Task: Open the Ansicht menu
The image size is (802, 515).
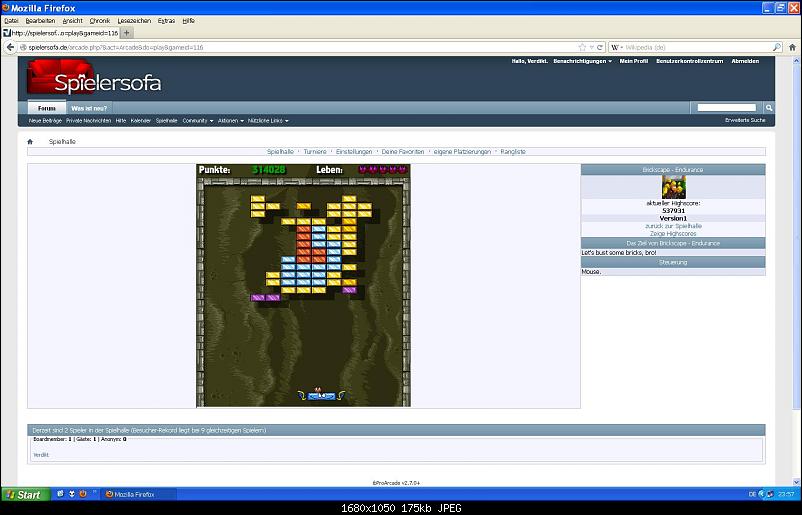Action: tap(73, 21)
